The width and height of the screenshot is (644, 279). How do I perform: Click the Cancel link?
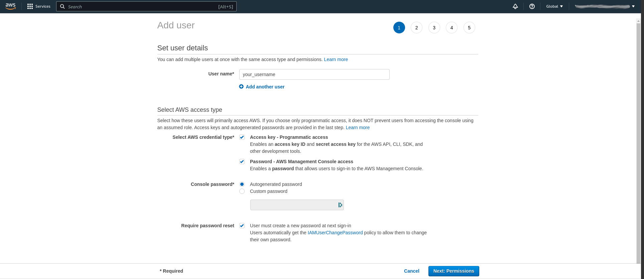coord(411,271)
